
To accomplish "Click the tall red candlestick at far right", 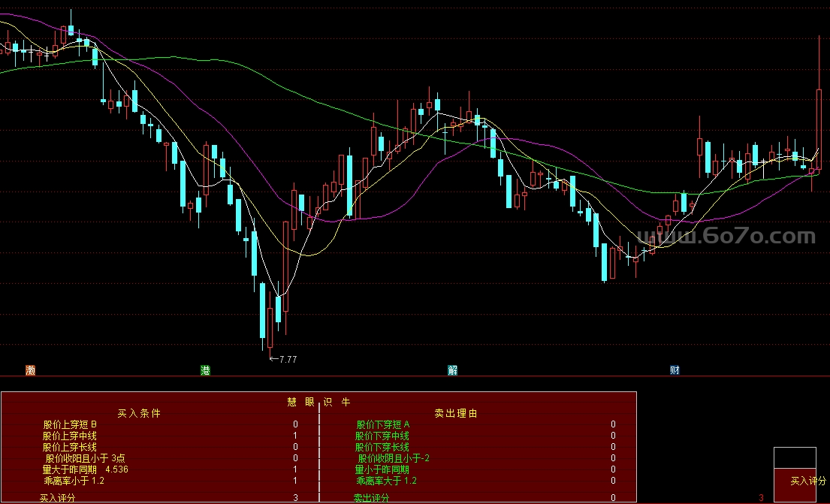I will tap(818, 129).
